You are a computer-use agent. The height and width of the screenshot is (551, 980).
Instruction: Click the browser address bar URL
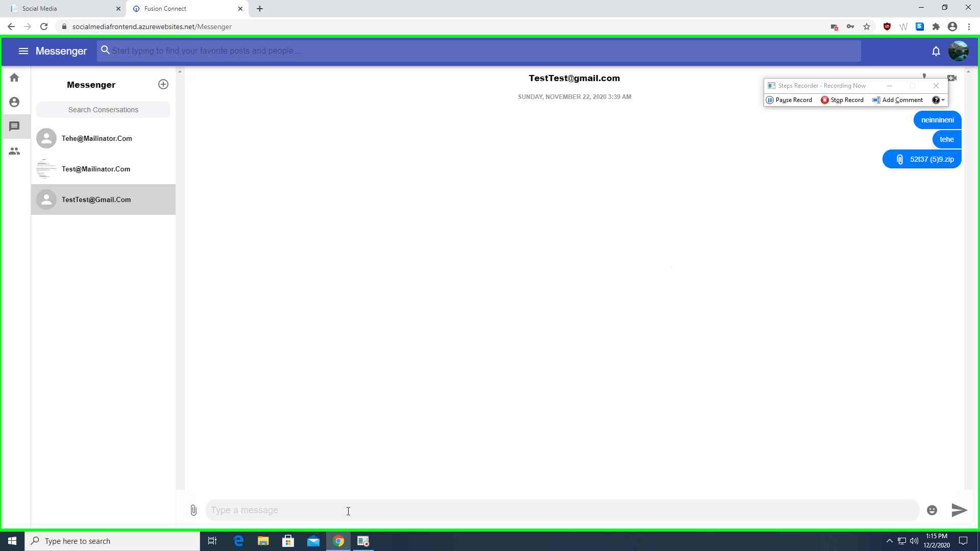click(x=152, y=27)
